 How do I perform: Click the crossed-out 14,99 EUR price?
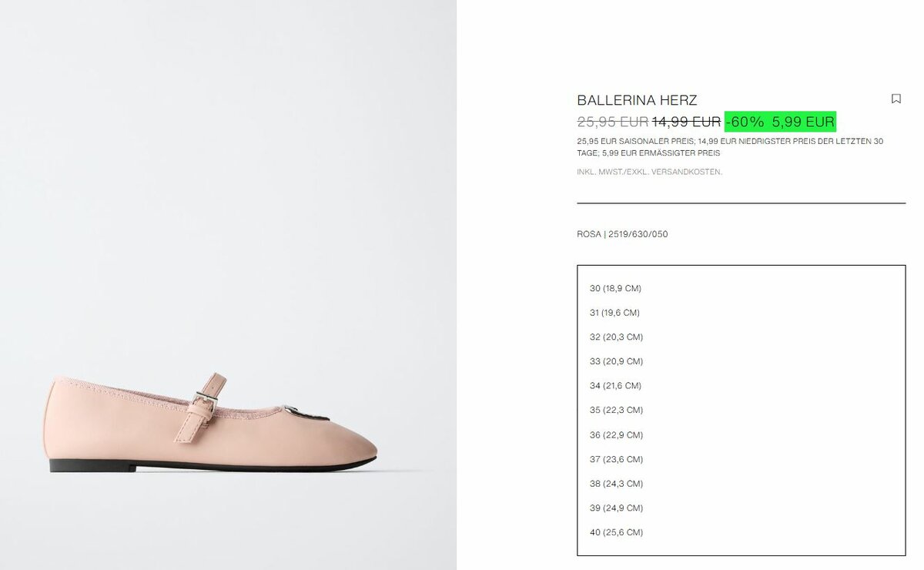point(686,122)
